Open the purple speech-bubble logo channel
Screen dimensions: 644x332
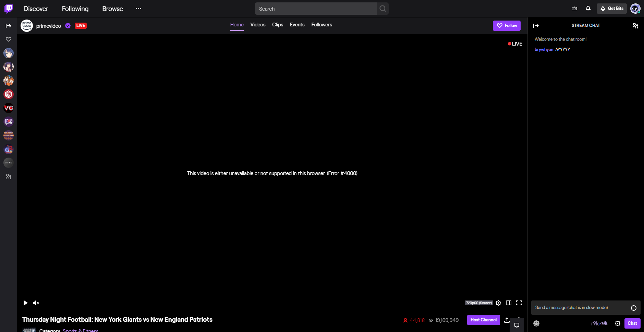pyautogui.click(x=9, y=122)
